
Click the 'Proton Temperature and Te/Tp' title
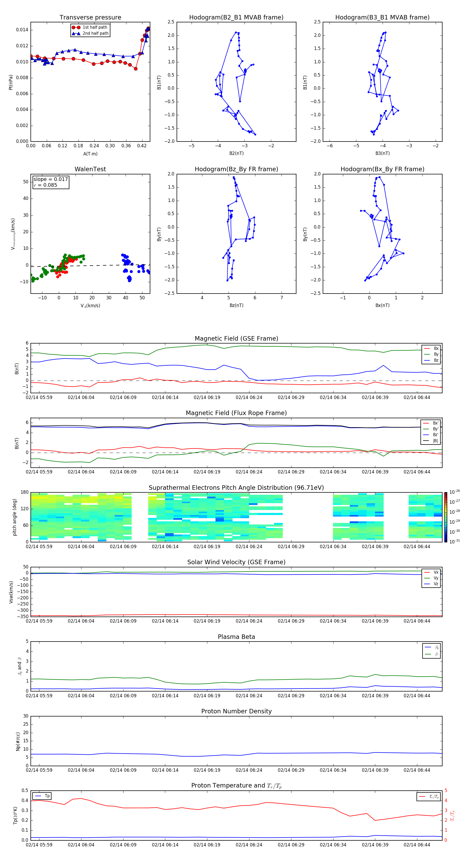click(x=236, y=786)
